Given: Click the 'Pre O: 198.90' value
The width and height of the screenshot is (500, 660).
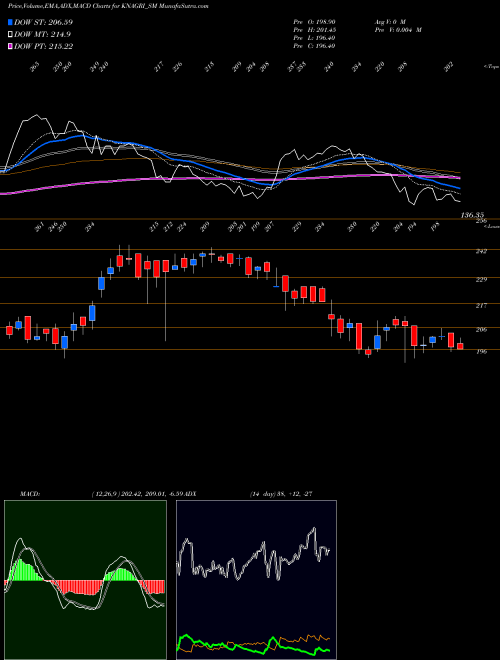Looking at the screenshot, I should tap(314, 21).
